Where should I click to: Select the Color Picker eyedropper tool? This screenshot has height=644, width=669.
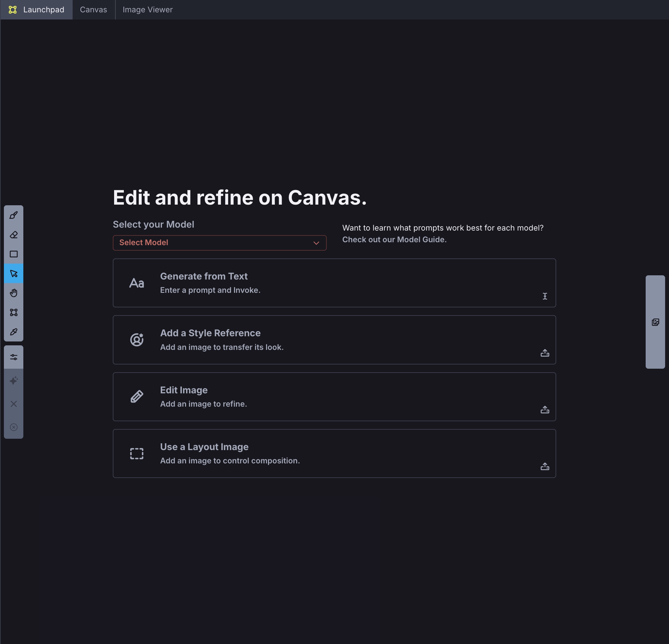[x=14, y=332]
